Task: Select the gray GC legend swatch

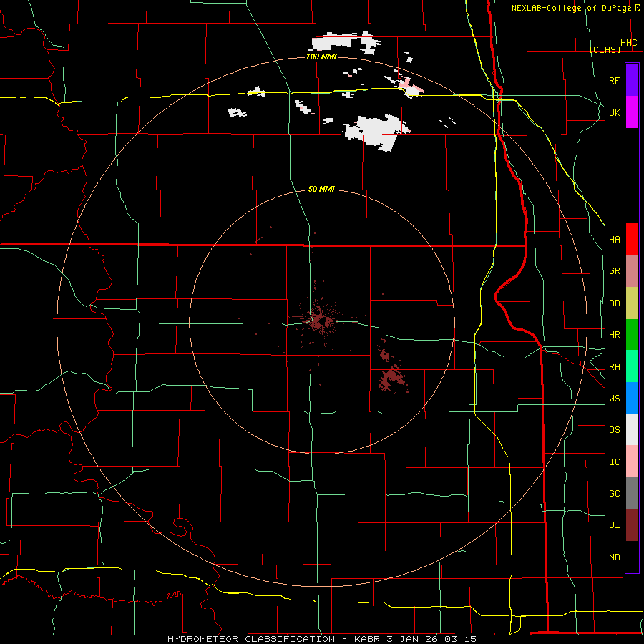Action: pos(632,493)
